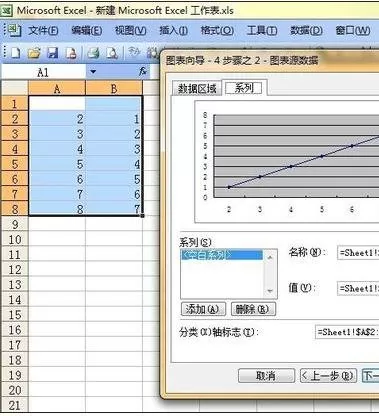Click the Print Preview magnifier icon
Viewport: 379px width, 416px height.
pos(112,53)
